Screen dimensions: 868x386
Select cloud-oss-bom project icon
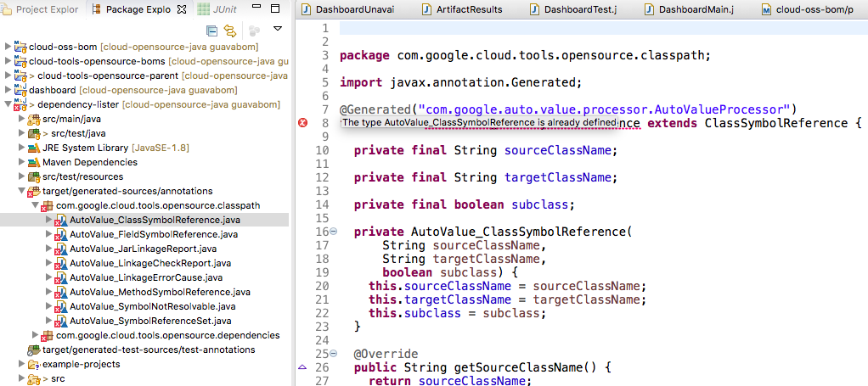[20, 46]
